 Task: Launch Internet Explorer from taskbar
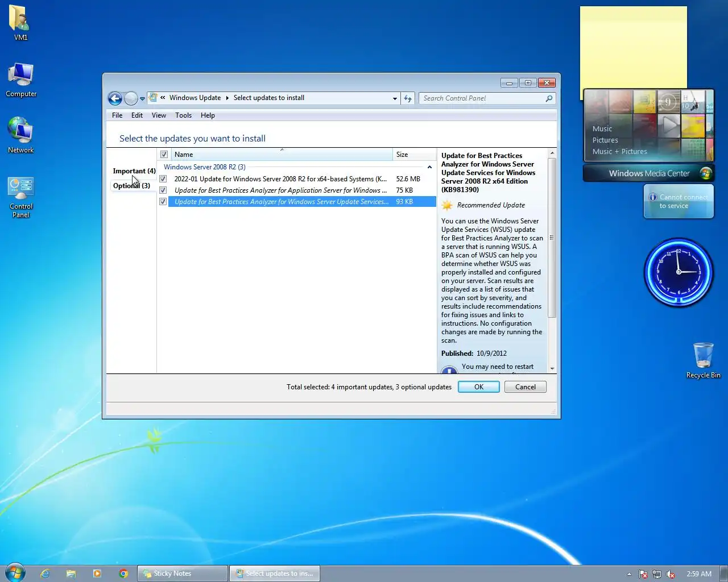pyautogui.click(x=45, y=573)
